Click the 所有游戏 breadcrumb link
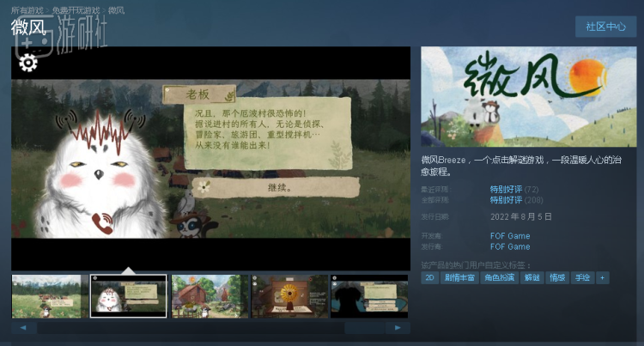Viewport: 644px width, 346px height. click(x=27, y=10)
